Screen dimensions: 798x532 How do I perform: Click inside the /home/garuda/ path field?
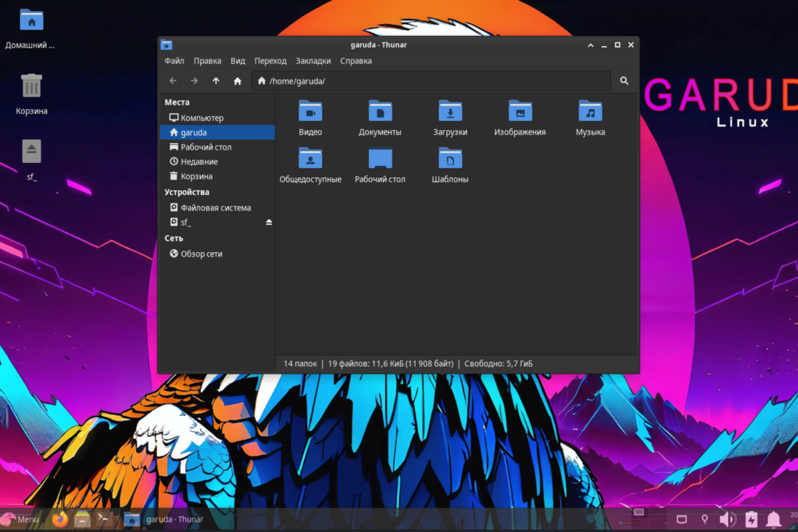399,80
